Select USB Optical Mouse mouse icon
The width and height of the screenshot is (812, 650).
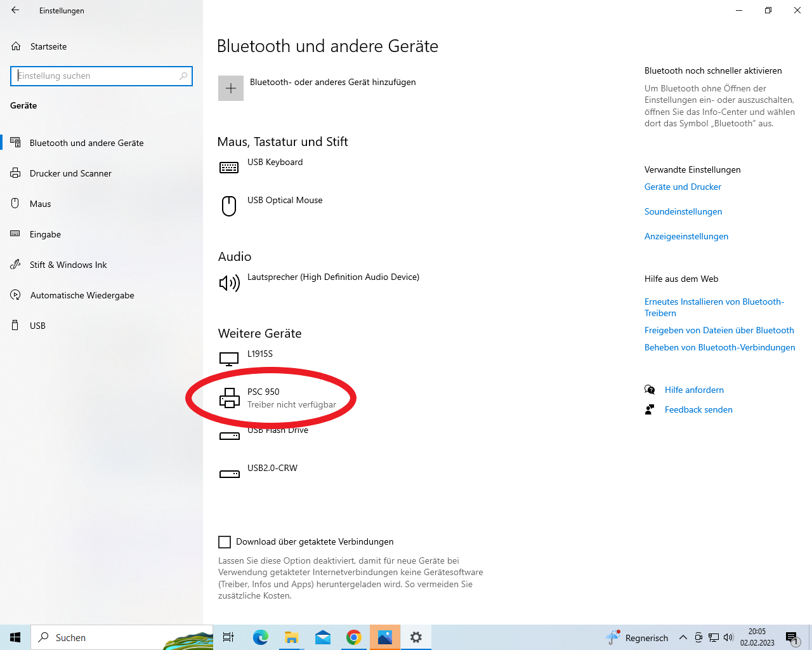(229, 206)
